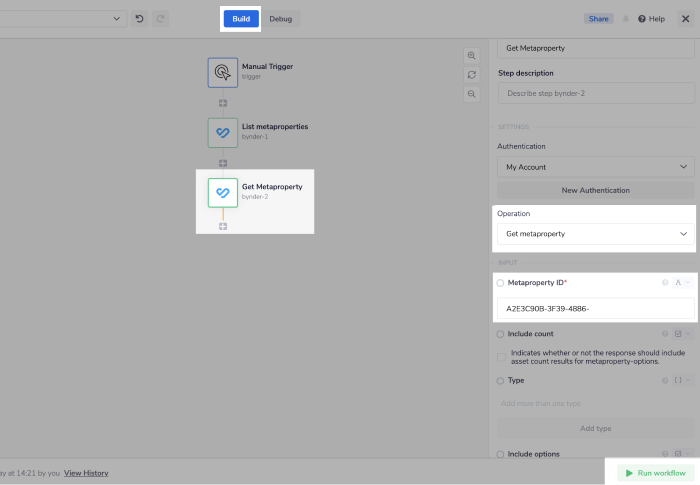Click the undo arrow icon
The image size is (700, 485).
(x=139, y=19)
